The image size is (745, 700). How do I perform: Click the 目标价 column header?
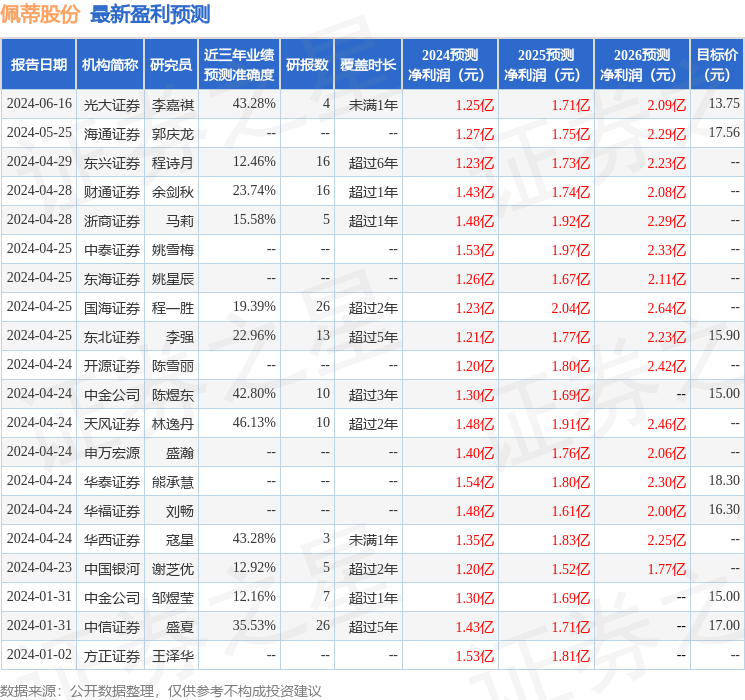point(717,65)
